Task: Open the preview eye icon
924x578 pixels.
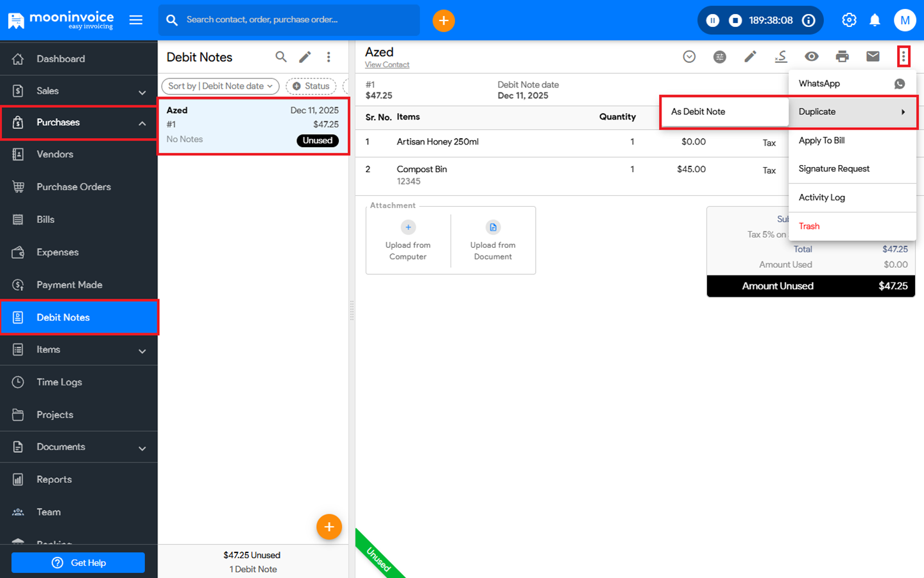Action: tap(812, 57)
